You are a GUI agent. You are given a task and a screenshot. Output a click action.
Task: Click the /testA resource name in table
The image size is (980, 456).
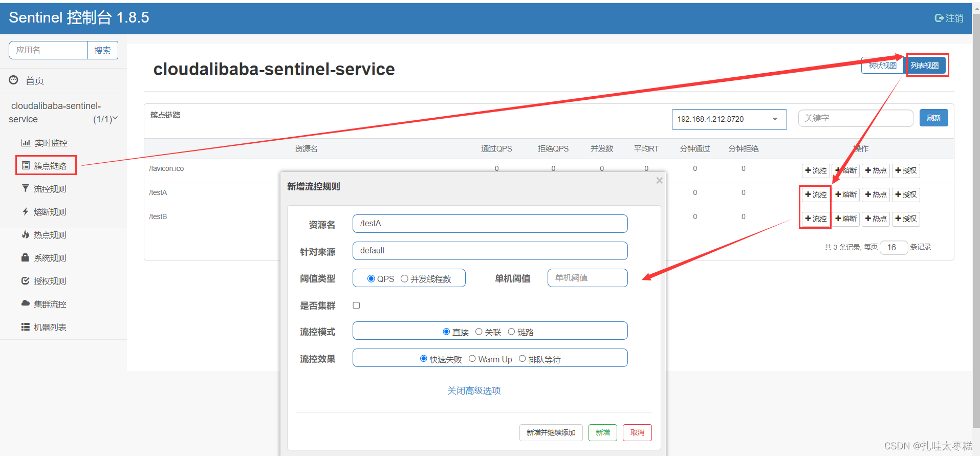(x=158, y=192)
